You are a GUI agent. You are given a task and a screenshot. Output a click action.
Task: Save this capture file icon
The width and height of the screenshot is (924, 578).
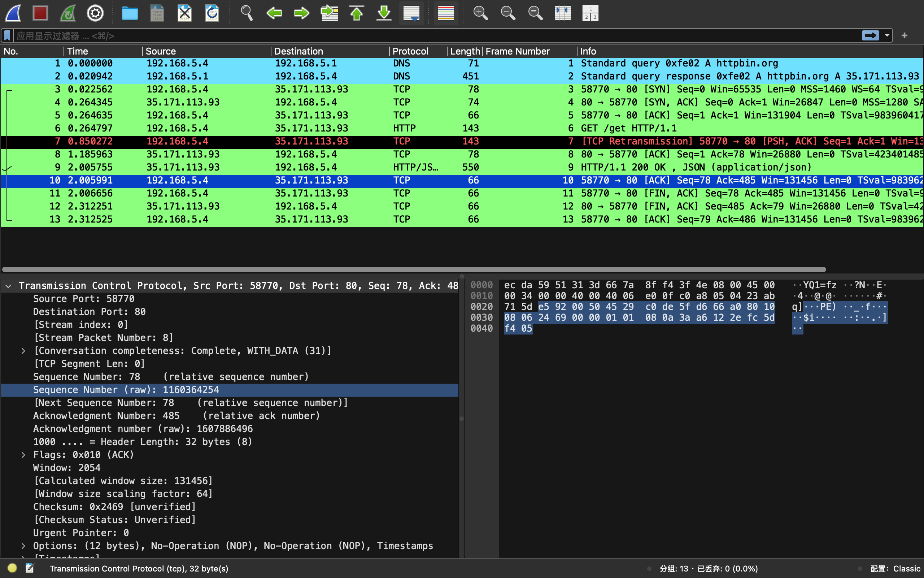click(157, 13)
